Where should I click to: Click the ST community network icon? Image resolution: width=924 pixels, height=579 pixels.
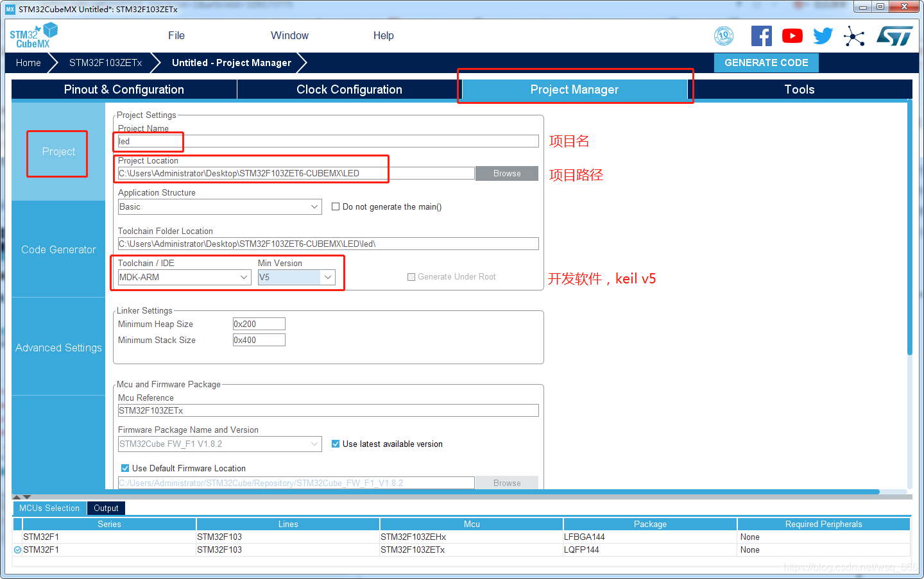[854, 36]
